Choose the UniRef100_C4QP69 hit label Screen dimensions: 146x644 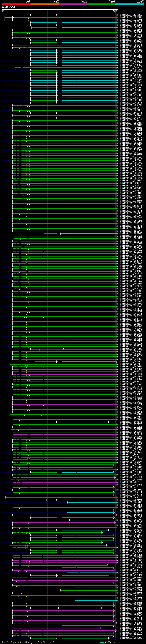pyautogui.click(x=131, y=118)
